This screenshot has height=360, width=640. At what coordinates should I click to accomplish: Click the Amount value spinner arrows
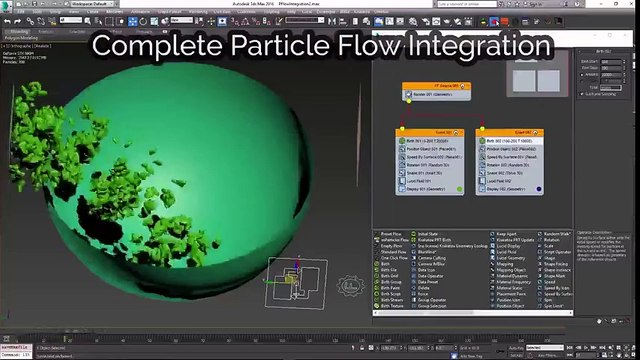pyautogui.click(x=624, y=75)
